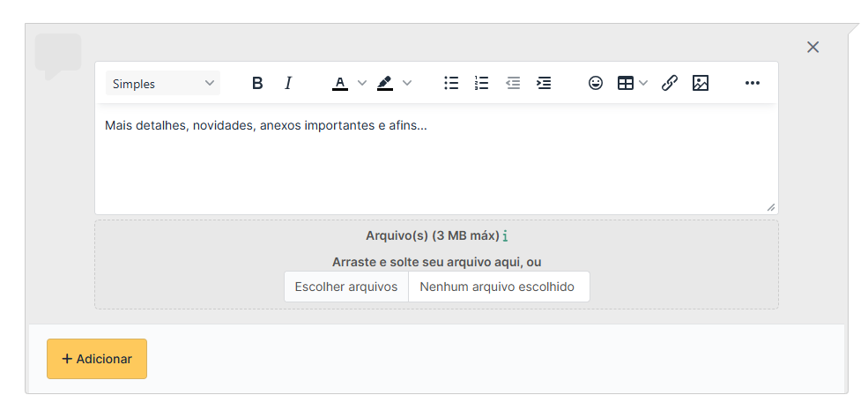Insert a hyperlink
Viewport: 868px width, 410px height.
click(x=670, y=83)
